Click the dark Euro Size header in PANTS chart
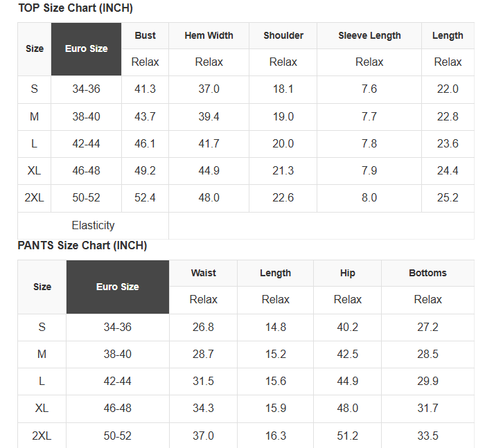 [117, 287]
